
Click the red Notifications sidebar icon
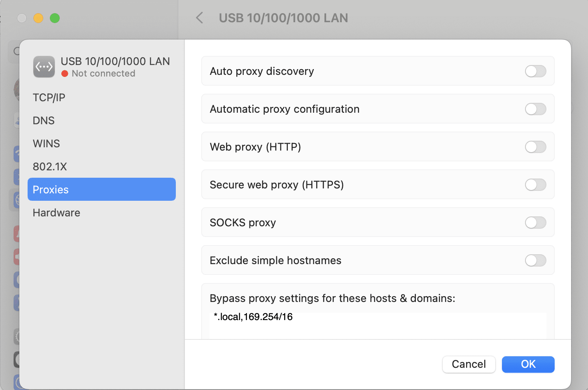coord(17,234)
